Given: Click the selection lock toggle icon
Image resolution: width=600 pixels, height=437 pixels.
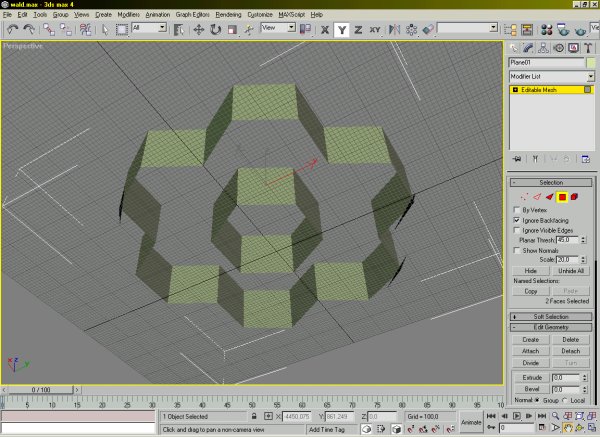Looking at the screenshot, I should [x=255, y=416].
